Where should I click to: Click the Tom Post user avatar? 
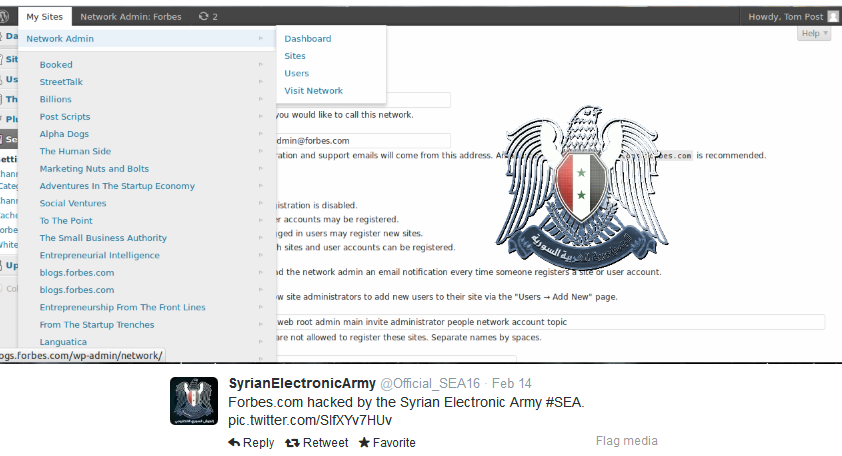point(833,17)
